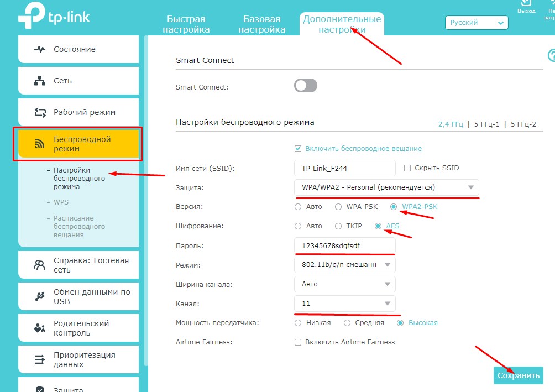Click the Защита shield icon
This screenshot has width=555, height=392.
40,389
